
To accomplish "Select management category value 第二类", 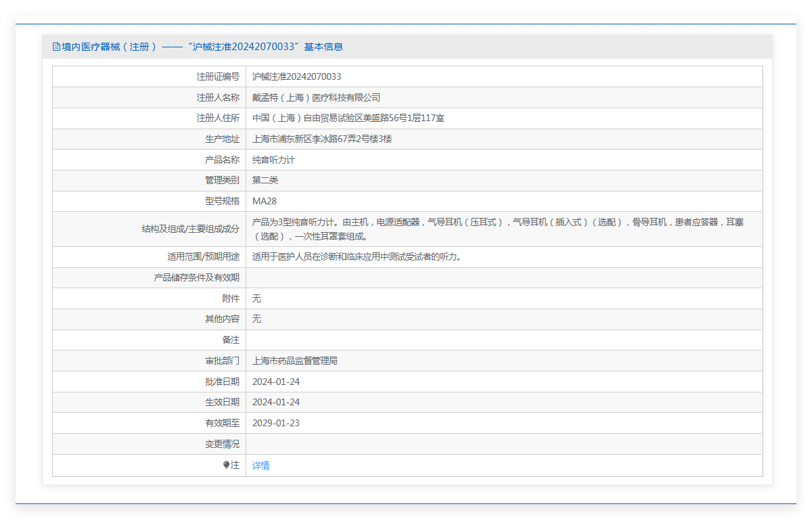I will tap(265, 180).
